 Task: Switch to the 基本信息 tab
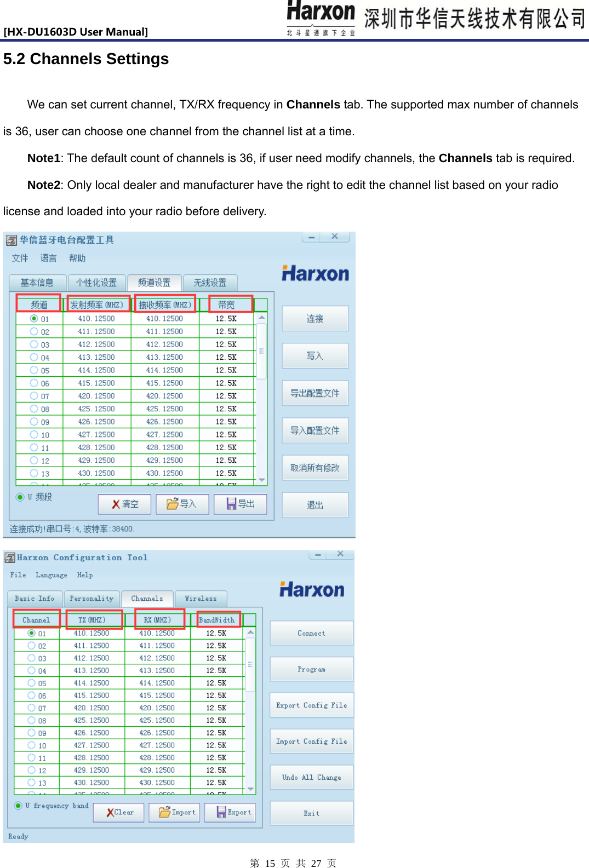[37, 283]
